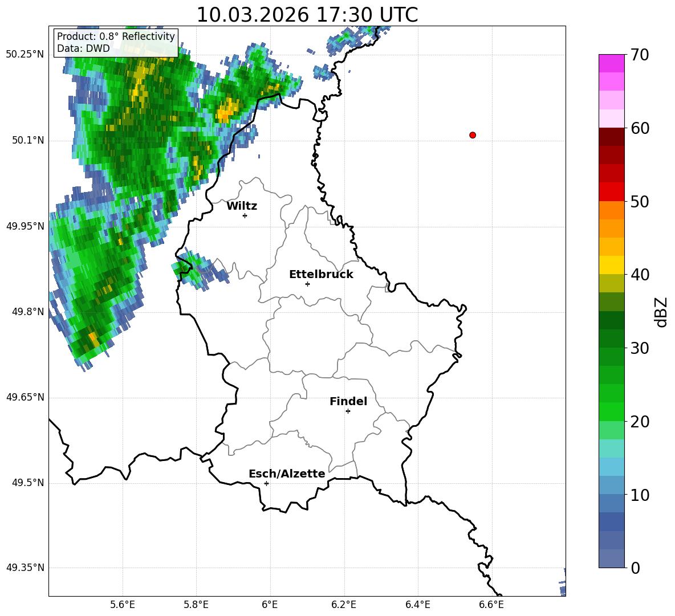Click the 50 tick on colorbar
Screen dimensions: 675x616
click(x=639, y=202)
